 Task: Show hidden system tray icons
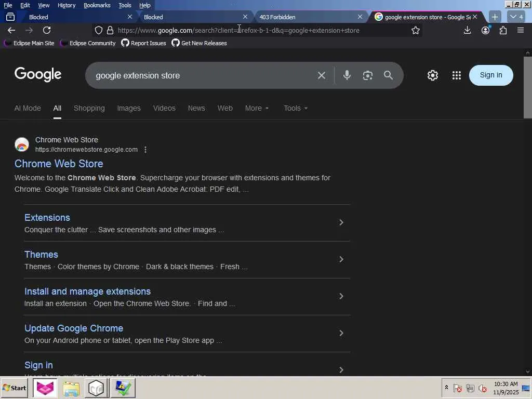tap(446, 388)
